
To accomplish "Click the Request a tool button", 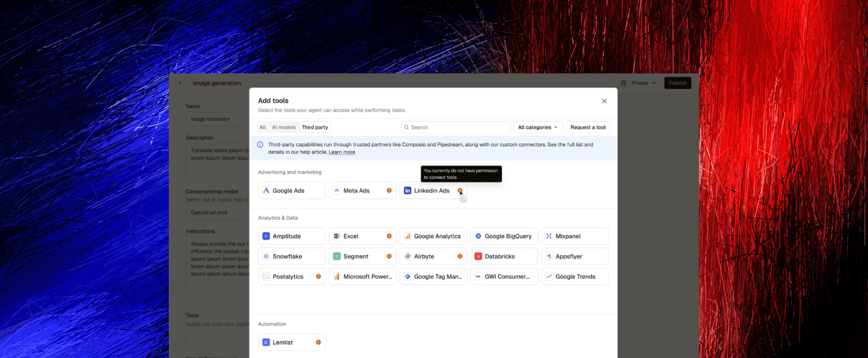I will [588, 127].
